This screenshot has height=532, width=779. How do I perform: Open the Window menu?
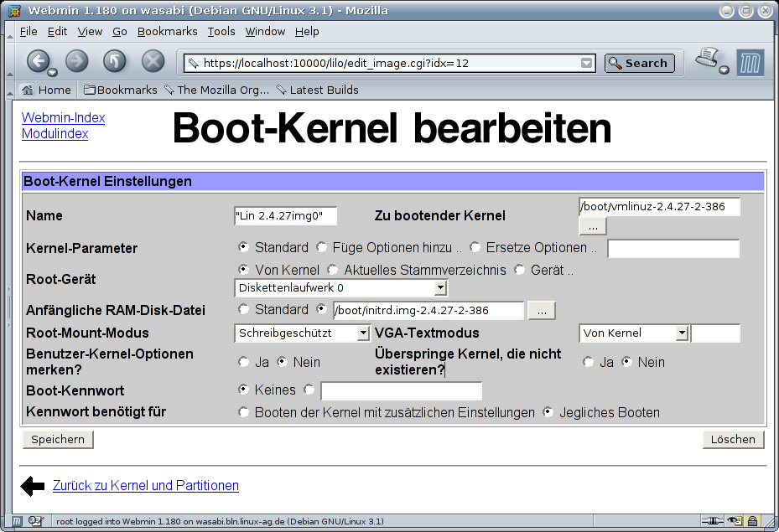265,31
